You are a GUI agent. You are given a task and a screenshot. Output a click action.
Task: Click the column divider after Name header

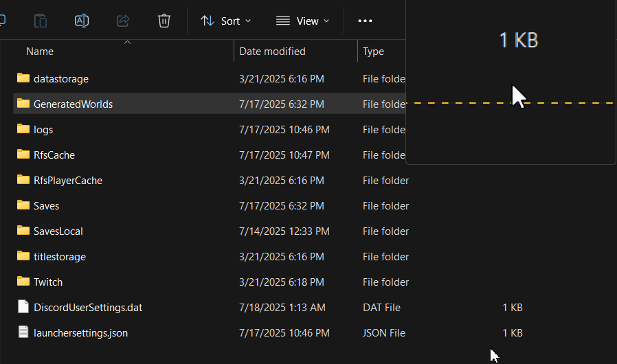pos(234,51)
